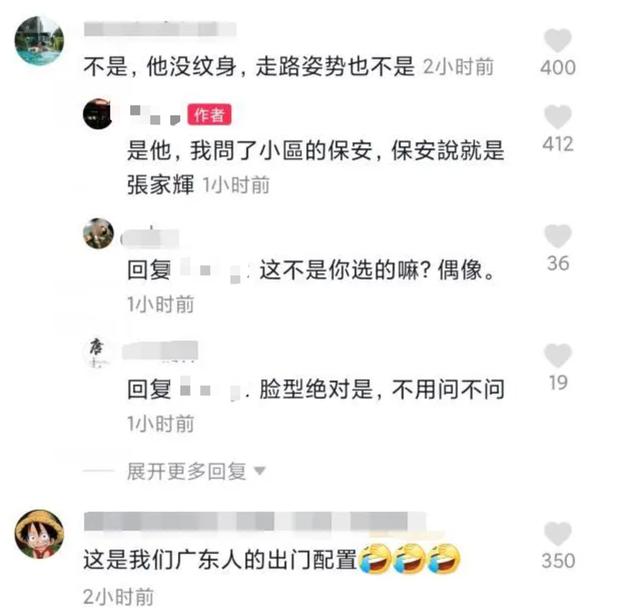Tap the heart on the 36-like reply
This screenshot has height=608, width=640.
[558, 236]
